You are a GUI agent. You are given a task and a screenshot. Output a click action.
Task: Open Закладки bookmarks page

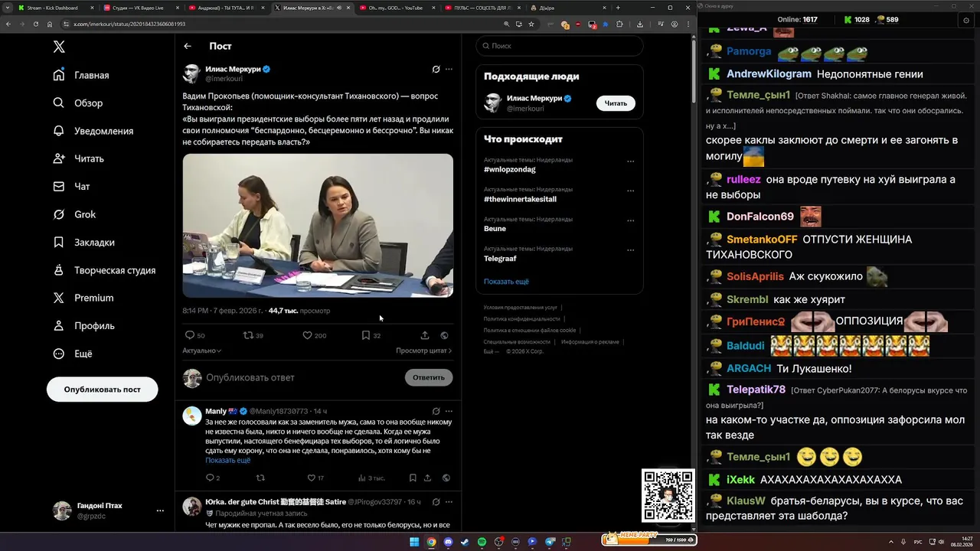[x=84, y=243]
